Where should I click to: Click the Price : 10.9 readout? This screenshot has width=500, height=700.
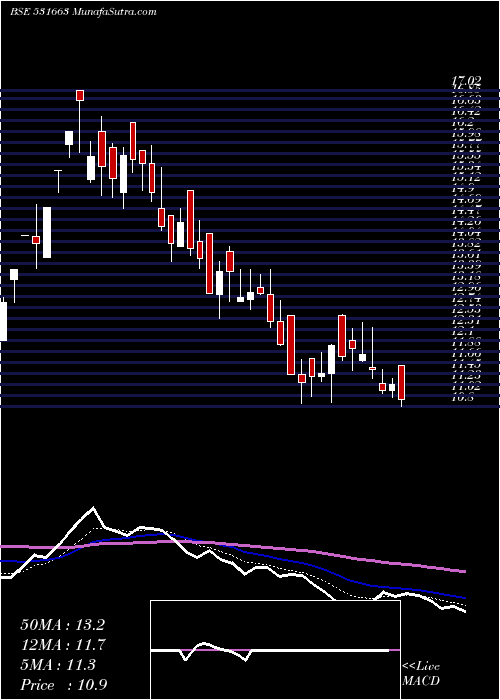tap(64, 685)
